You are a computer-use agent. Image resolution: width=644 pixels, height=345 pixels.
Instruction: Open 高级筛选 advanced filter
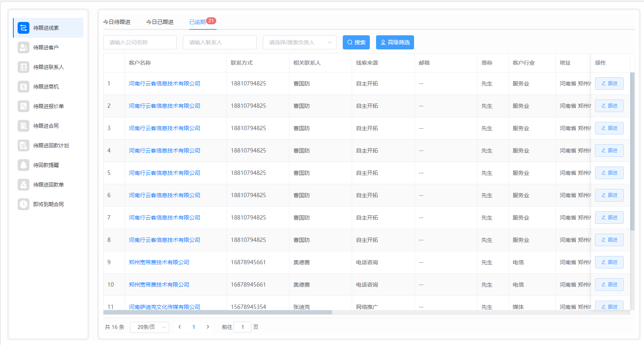[x=395, y=42]
